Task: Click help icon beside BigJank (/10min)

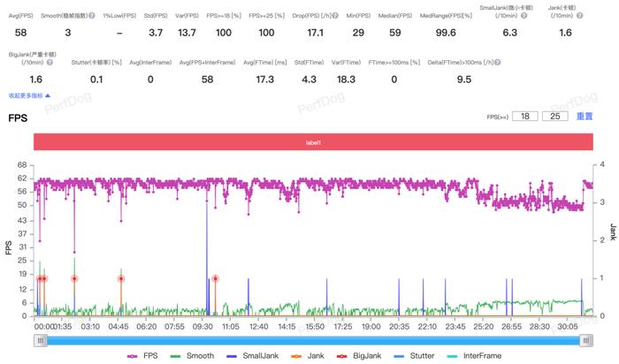Action: click(x=50, y=63)
